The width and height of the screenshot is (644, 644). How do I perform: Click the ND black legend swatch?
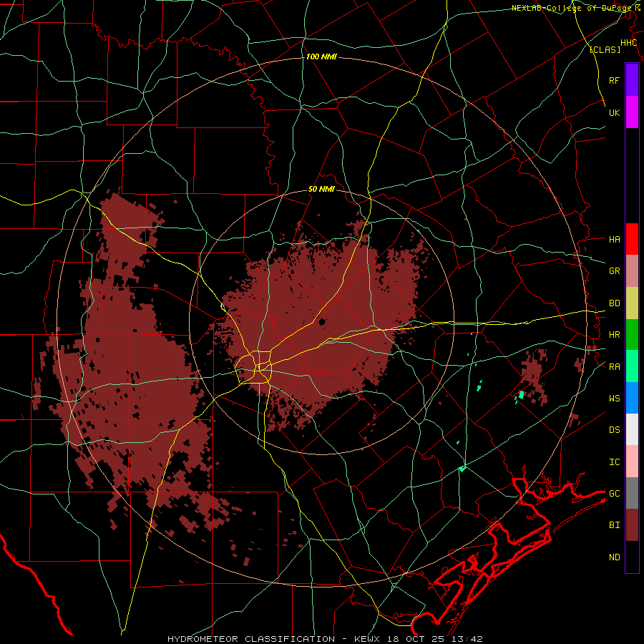[x=632, y=557]
